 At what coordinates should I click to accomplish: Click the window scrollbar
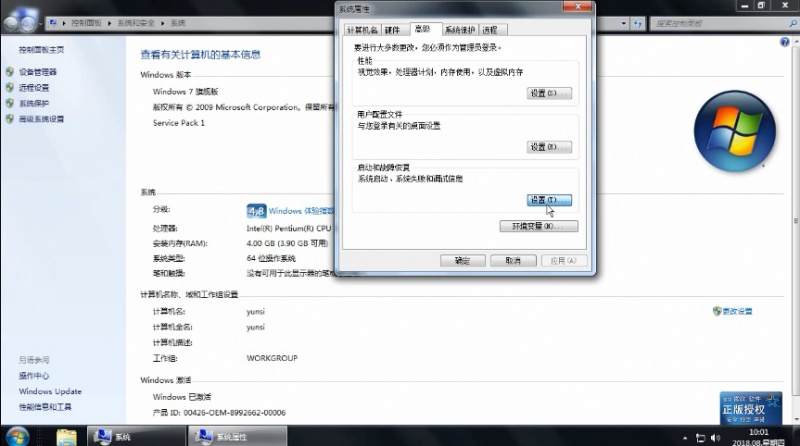795,219
